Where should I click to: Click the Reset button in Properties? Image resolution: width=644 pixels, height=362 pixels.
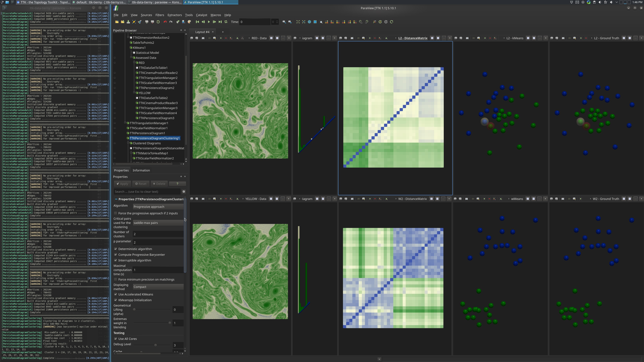pyautogui.click(x=141, y=184)
